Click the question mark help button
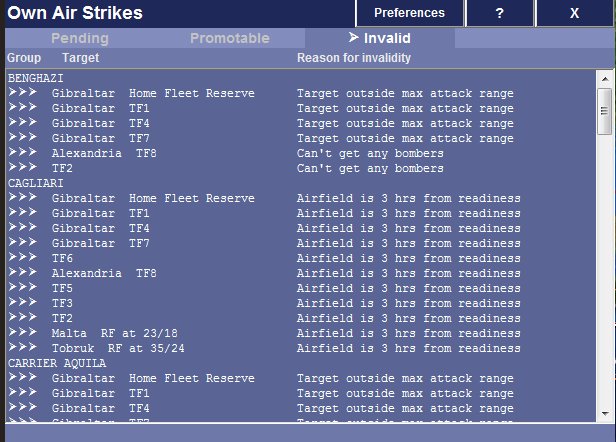Screen dimensions: 616x442 point(499,13)
